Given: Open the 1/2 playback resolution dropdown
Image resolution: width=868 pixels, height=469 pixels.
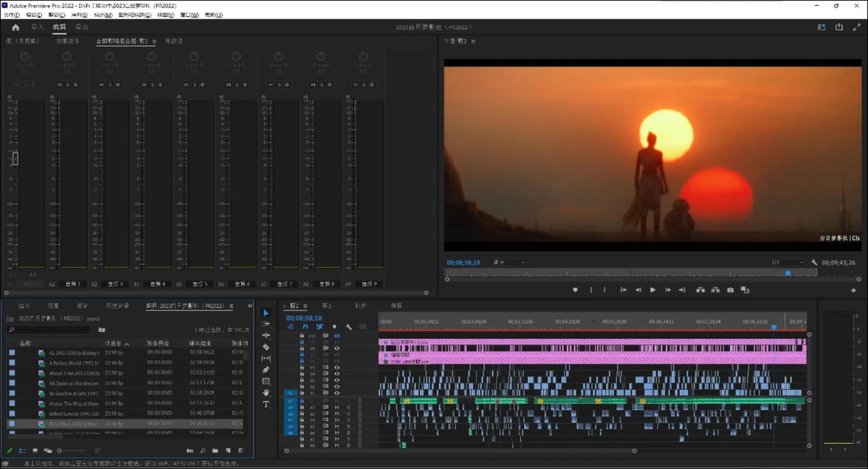Looking at the screenshot, I should [787, 263].
